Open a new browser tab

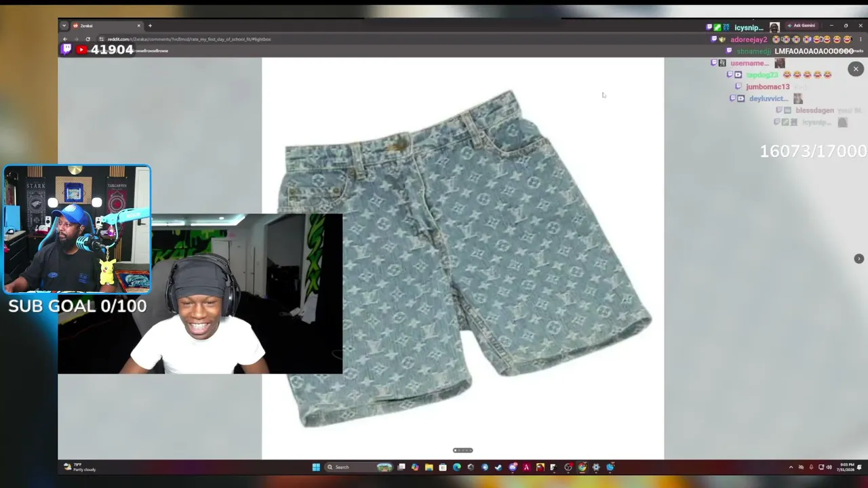pos(150,26)
